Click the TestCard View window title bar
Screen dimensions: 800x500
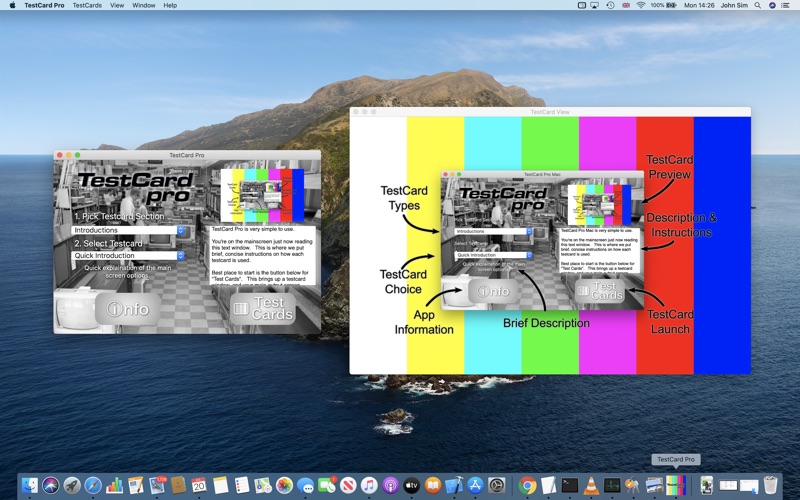coord(550,112)
